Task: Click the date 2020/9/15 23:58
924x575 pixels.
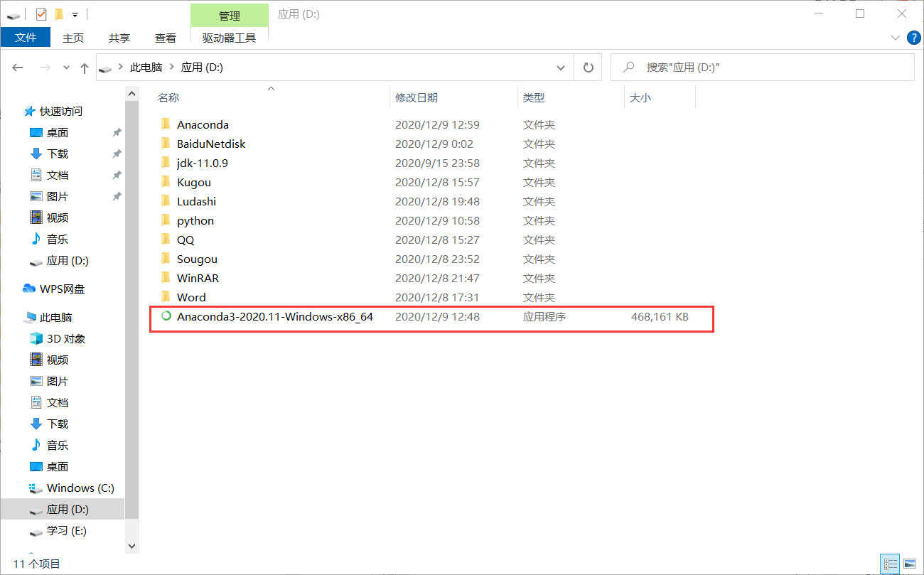Action: (437, 163)
